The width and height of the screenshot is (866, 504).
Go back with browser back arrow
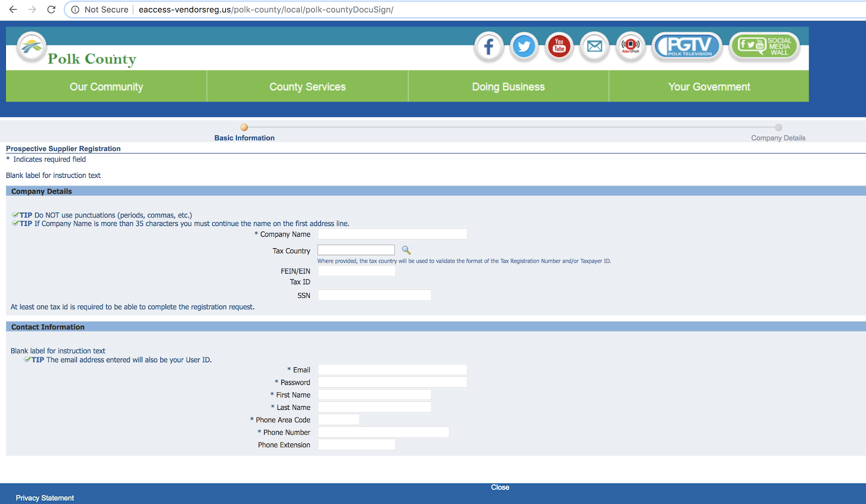pyautogui.click(x=13, y=10)
